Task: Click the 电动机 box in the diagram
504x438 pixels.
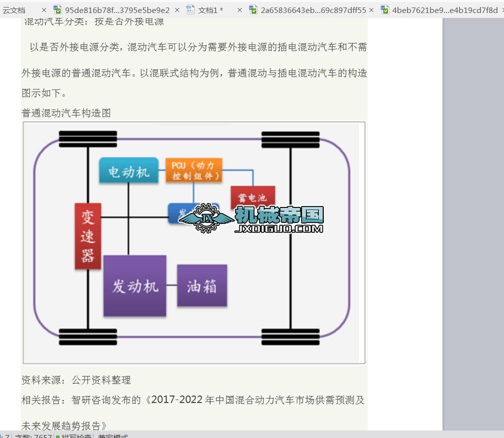Action: pos(129,171)
